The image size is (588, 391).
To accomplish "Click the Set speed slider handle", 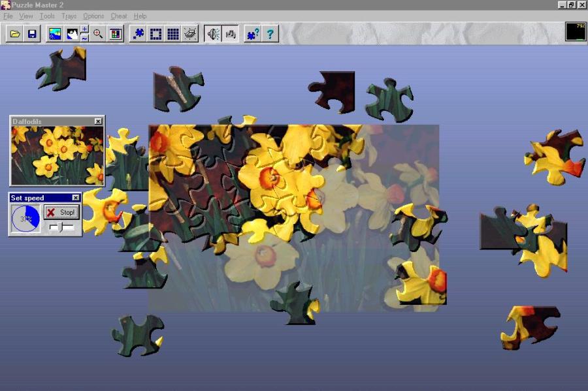I will click(61, 227).
